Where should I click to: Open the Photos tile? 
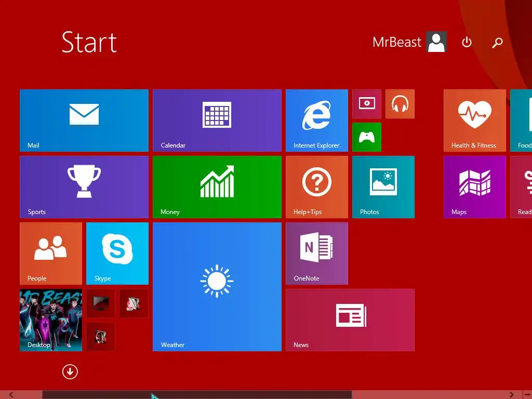[383, 187]
